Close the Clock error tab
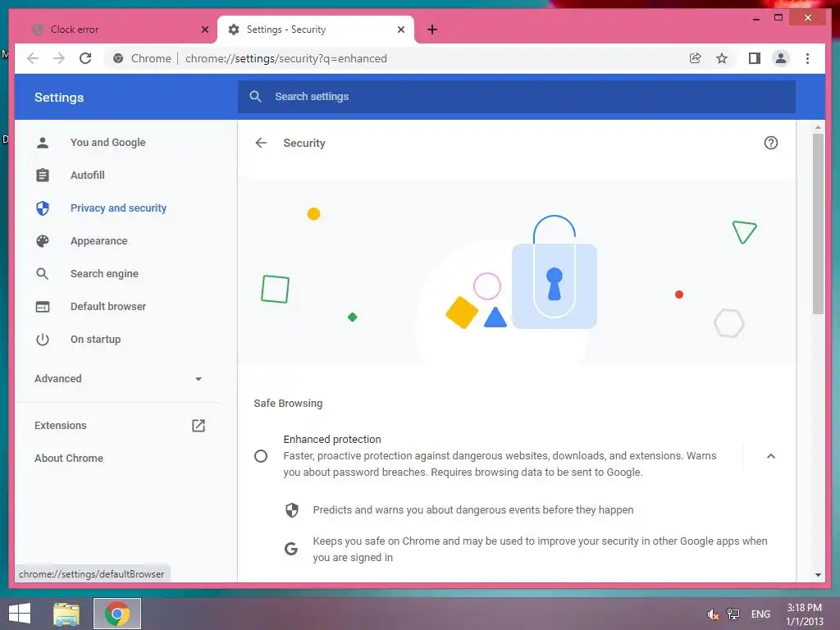Viewport: 840px width, 630px height. [204, 30]
